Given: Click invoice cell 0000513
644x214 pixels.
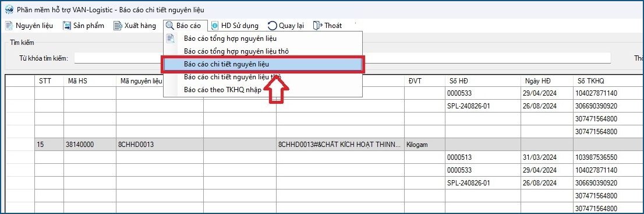Looking at the screenshot, I should [x=483, y=157].
